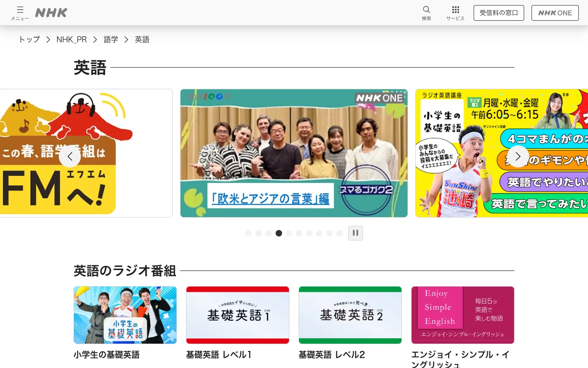Select ninth carousel dot indicator

(x=329, y=233)
